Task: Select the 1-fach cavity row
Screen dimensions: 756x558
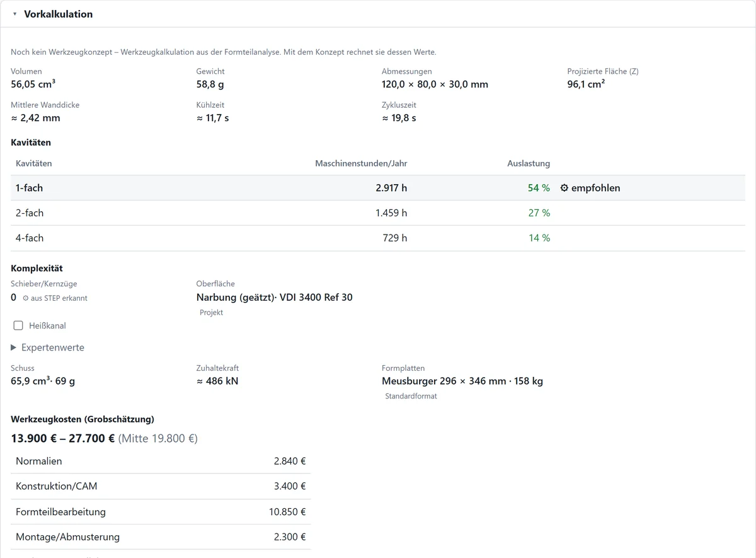Action: click(x=378, y=188)
